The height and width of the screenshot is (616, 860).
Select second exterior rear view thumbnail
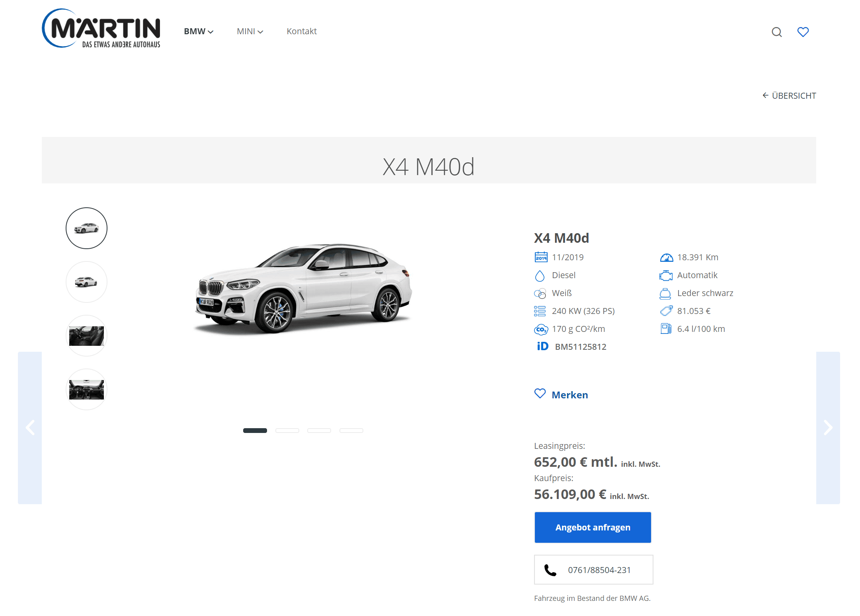click(86, 282)
